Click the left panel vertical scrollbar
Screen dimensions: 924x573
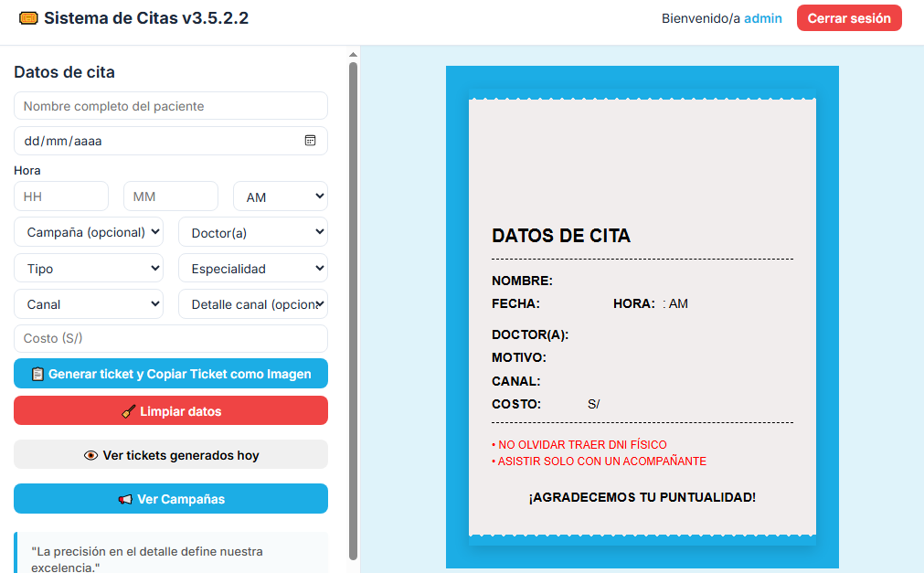pyautogui.click(x=353, y=312)
